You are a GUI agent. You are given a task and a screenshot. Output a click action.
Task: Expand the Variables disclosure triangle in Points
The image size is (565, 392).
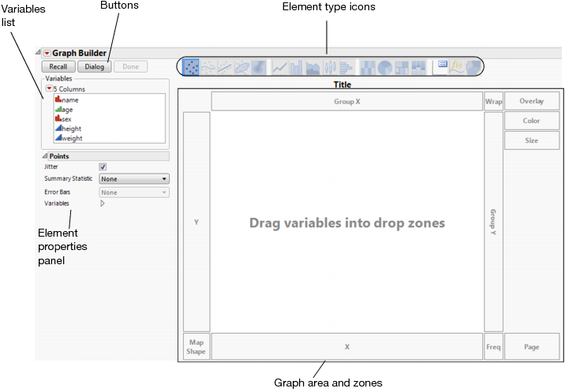pyautogui.click(x=103, y=203)
